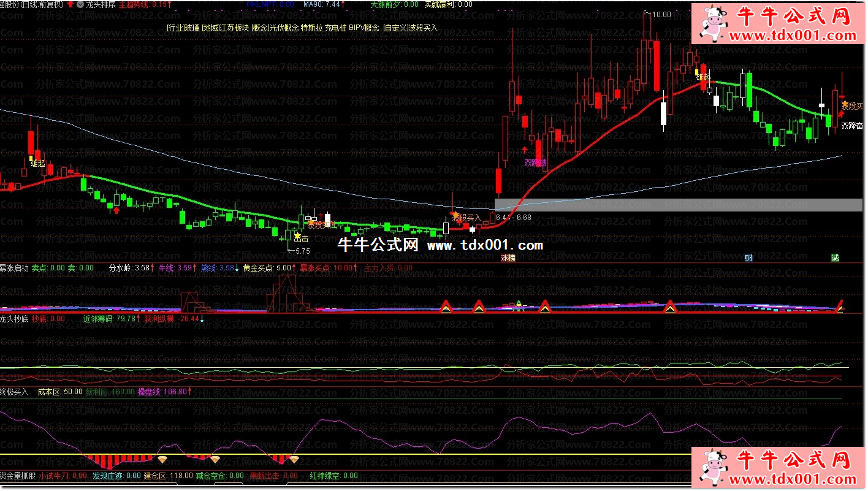Open the [行业]玻璃 industry tag
Screen dimensions: 868x491
coord(183,28)
